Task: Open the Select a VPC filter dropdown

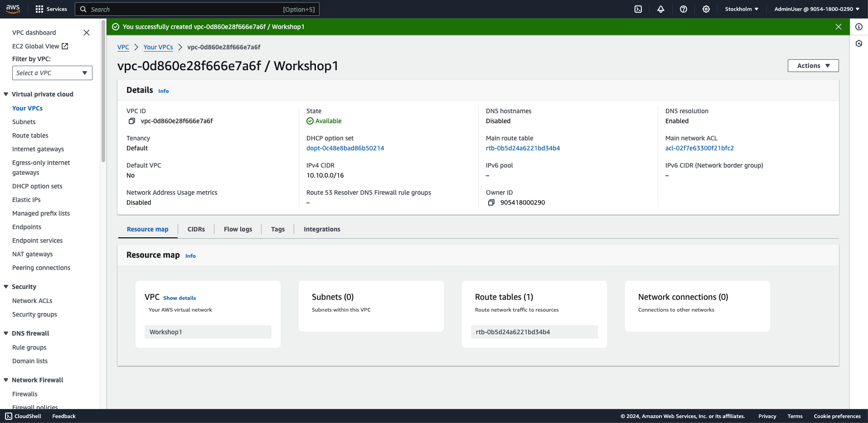Action: point(52,73)
